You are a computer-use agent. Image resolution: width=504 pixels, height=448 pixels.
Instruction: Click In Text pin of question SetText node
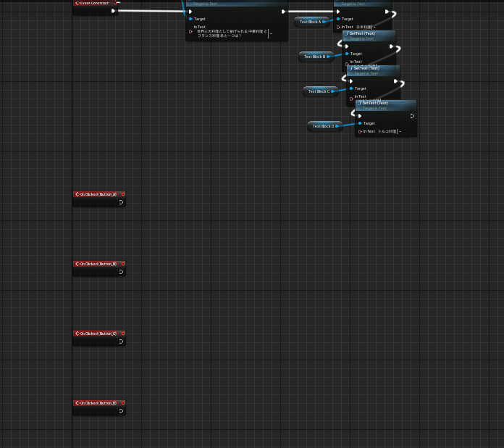pos(190,32)
